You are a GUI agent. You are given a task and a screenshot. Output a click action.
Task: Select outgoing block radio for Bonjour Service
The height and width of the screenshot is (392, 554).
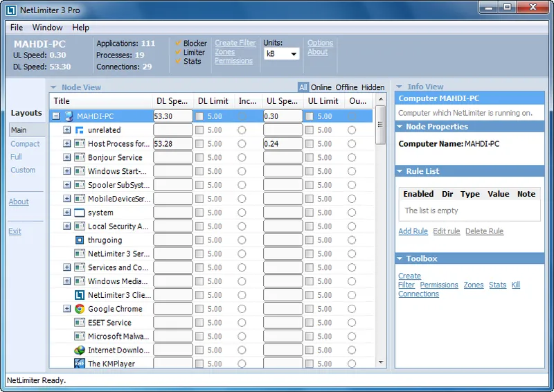pos(352,157)
